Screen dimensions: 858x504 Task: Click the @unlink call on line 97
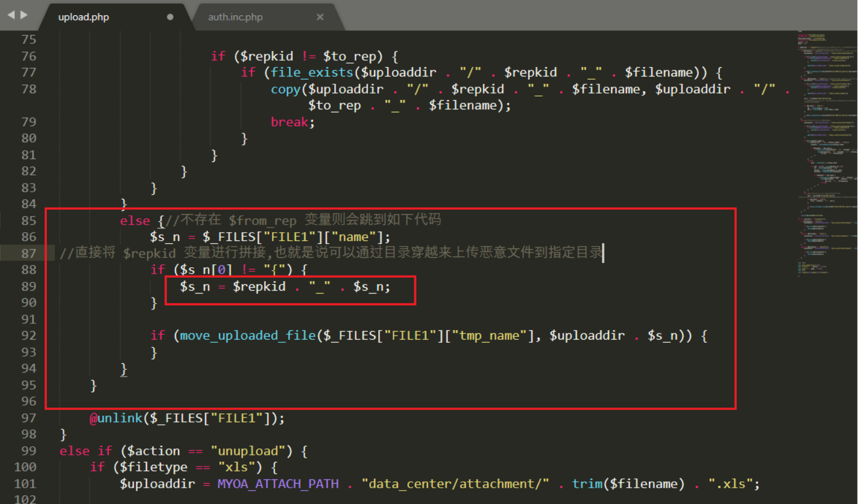pos(116,418)
